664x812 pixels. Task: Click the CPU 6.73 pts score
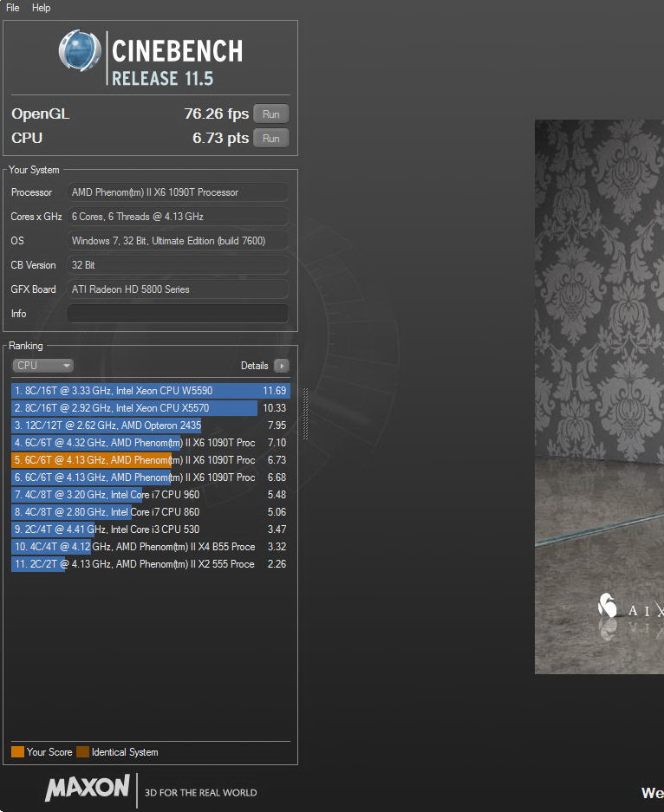pos(221,139)
